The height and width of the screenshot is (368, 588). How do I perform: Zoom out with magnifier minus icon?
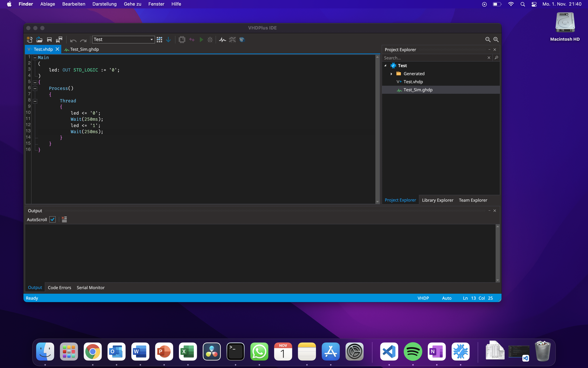(x=488, y=39)
